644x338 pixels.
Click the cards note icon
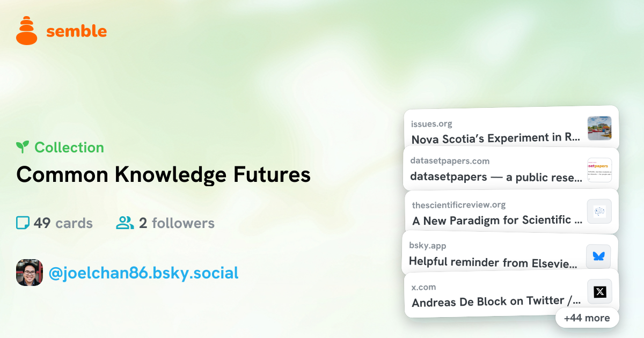click(x=23, y=223)
